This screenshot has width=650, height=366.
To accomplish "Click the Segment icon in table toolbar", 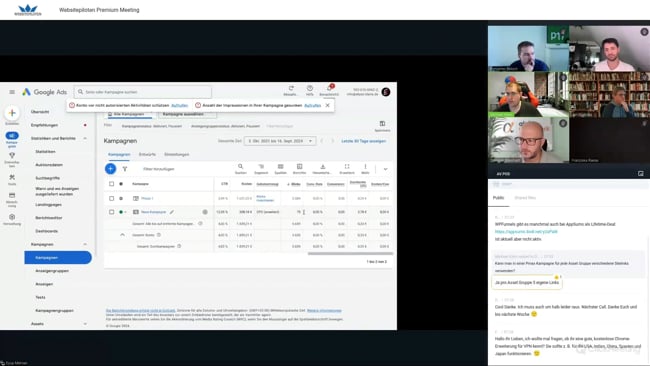I will (x=261, y=167).
